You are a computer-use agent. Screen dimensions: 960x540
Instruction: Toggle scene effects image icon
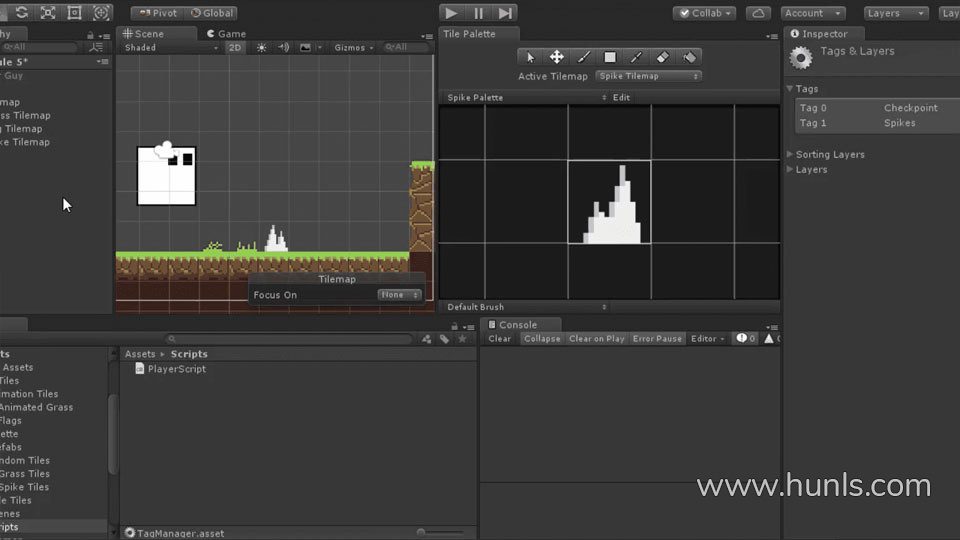coord(305,47)
